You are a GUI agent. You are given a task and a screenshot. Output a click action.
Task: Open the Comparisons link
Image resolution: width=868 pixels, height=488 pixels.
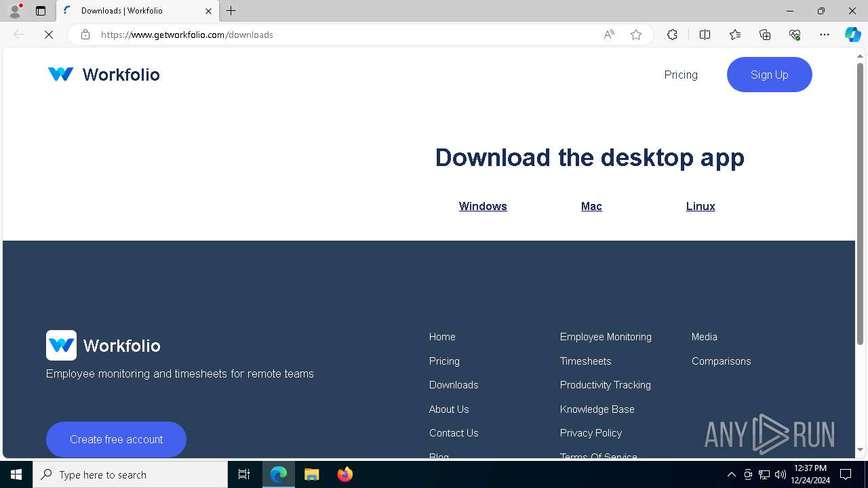(x=722, y=361)
